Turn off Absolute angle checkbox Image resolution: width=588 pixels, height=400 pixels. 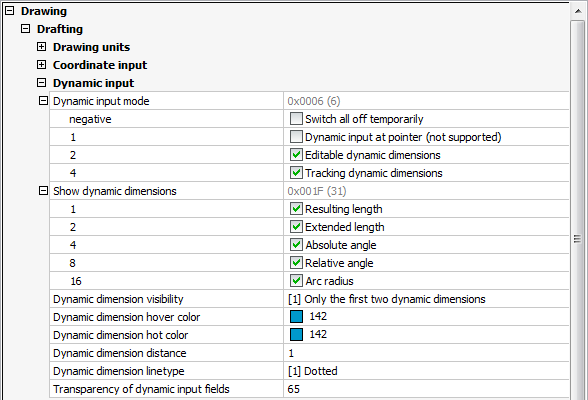[296, 244]
